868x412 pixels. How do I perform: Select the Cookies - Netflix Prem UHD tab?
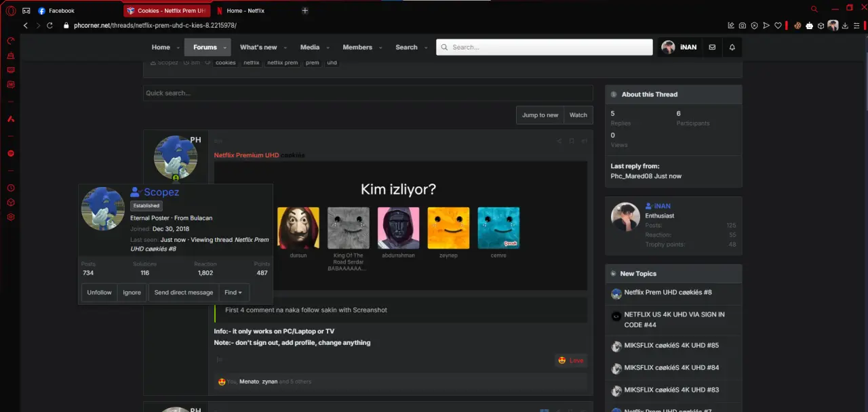(x=167, y=11)
